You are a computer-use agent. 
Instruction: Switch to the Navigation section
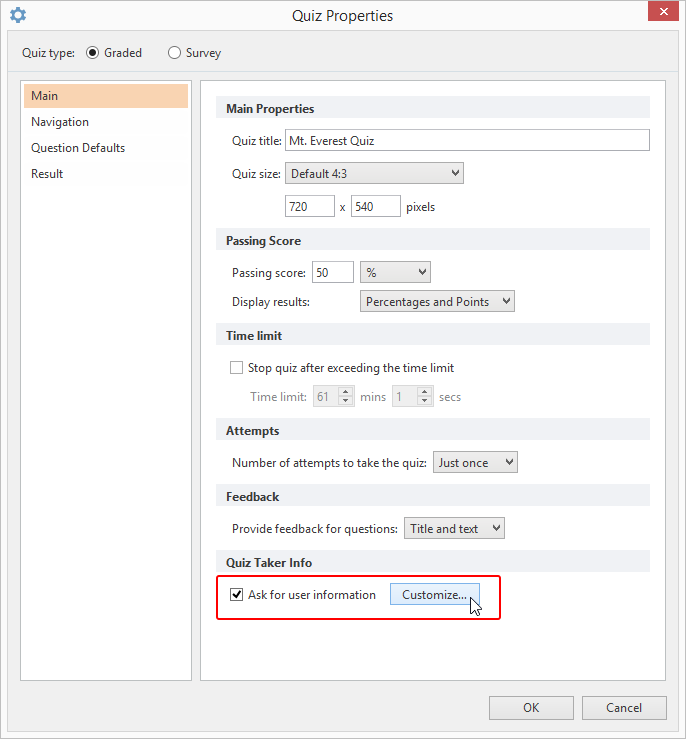[x=60, y=122]
